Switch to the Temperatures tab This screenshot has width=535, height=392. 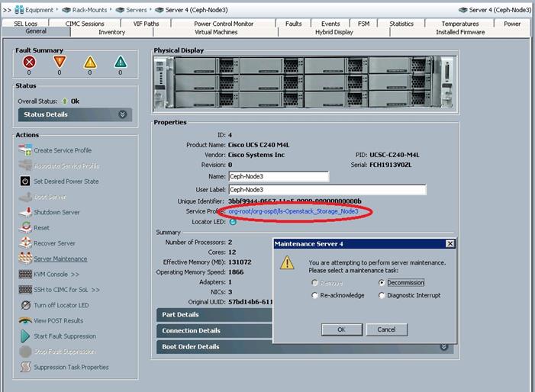point(460,24)
